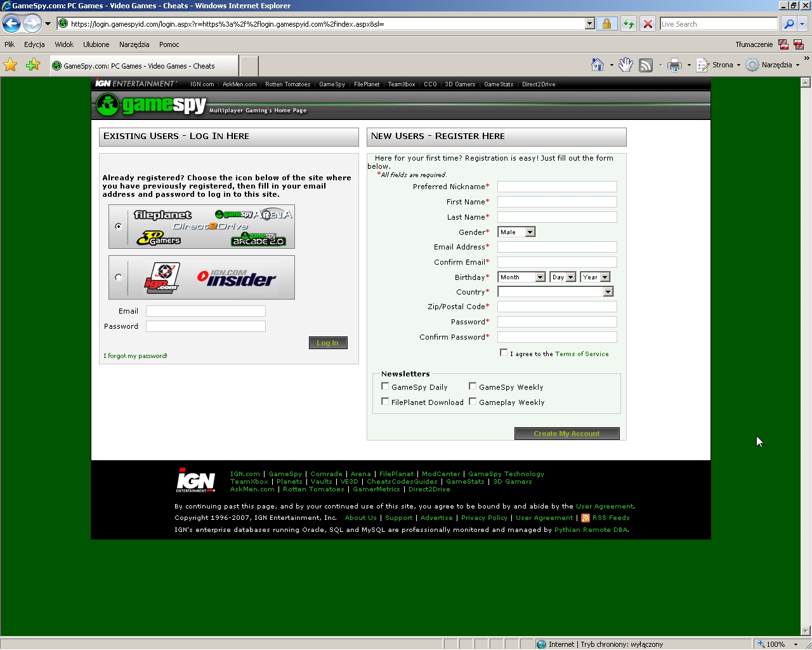Click the RSS feeds toolbar icon

tap(646, 65)
